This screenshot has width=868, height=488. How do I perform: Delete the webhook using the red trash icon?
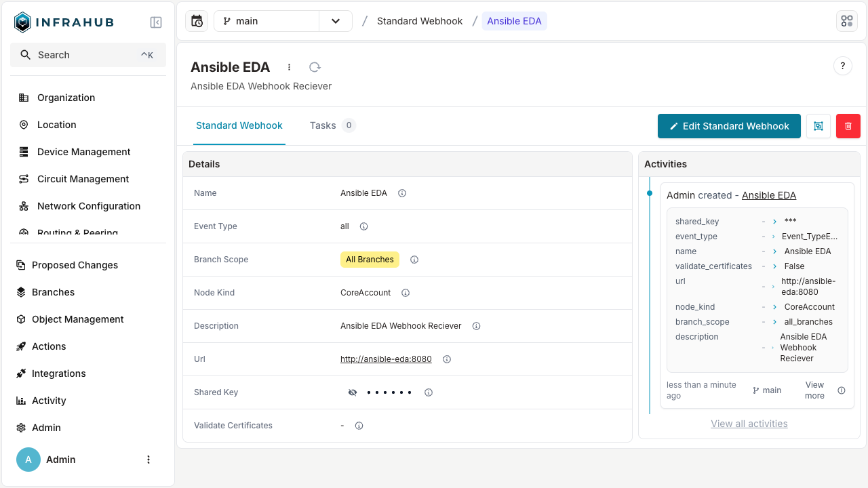click(x=848, y=126)
